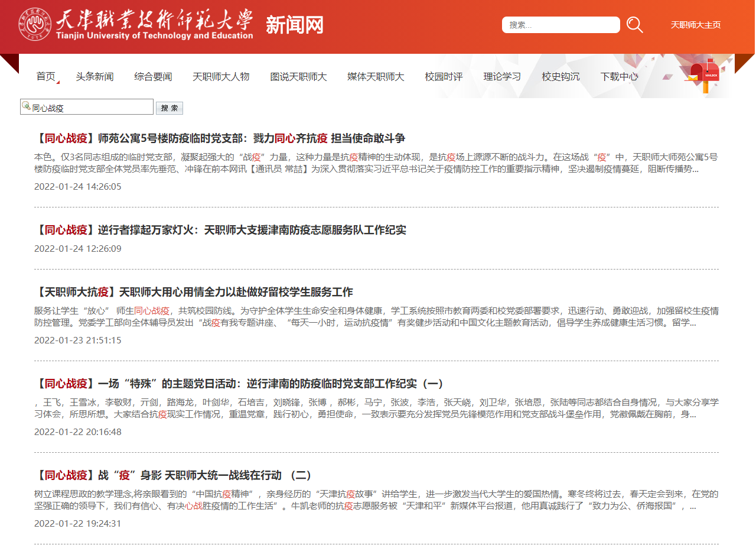The width and height of the screenshot is (756, 545).
Task: Open the 下载中心 page
Action: [x=619, y=76]
